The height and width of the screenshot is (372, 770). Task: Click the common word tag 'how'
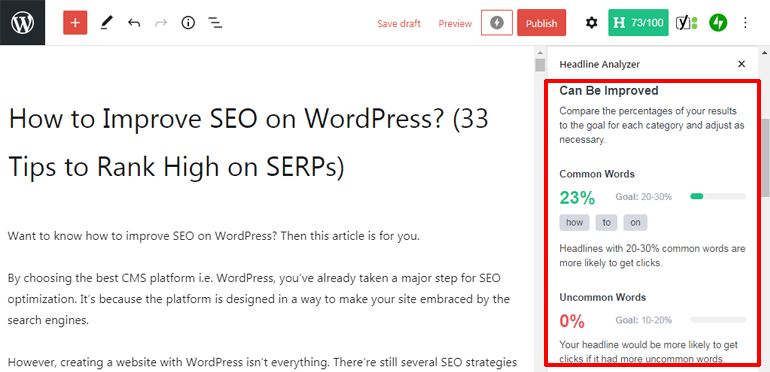coord(574,222)
